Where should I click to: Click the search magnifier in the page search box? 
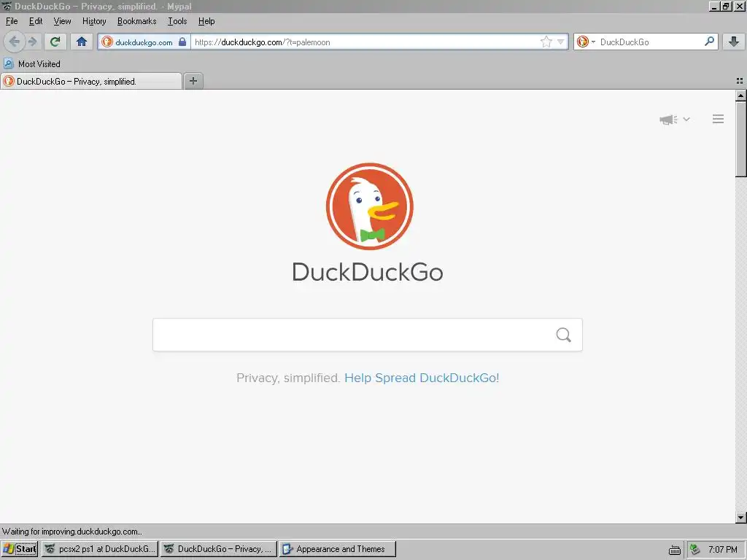[x=564, y=335]
